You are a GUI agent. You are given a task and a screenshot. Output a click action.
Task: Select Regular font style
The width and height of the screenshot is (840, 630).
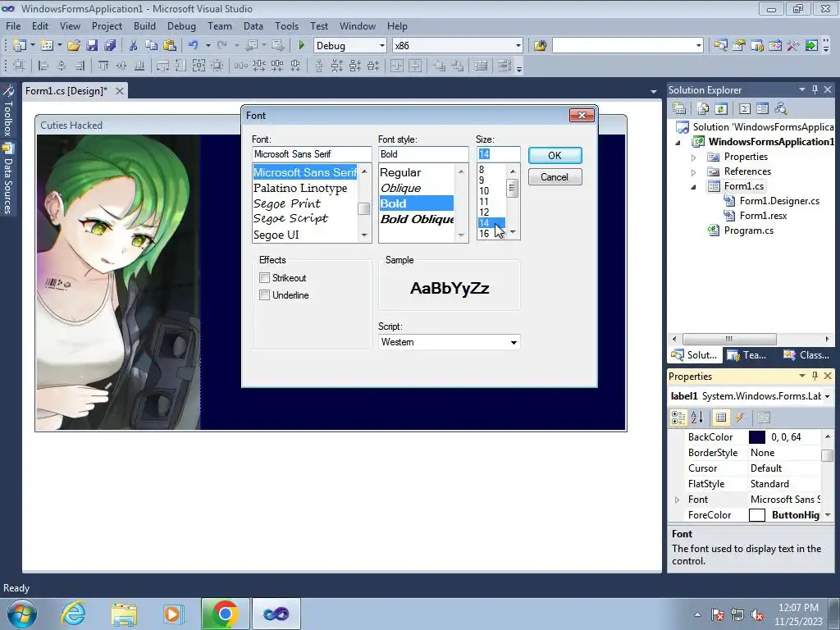[400, 172]
